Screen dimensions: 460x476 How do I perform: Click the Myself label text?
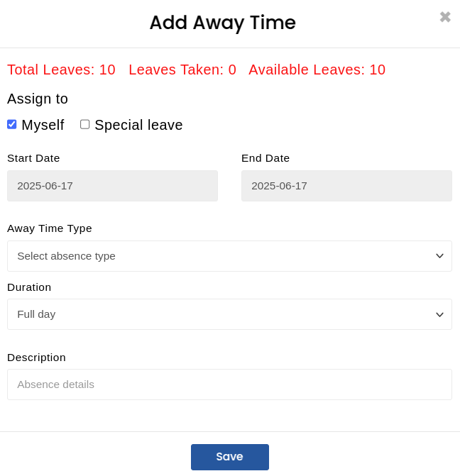(43, 125)
